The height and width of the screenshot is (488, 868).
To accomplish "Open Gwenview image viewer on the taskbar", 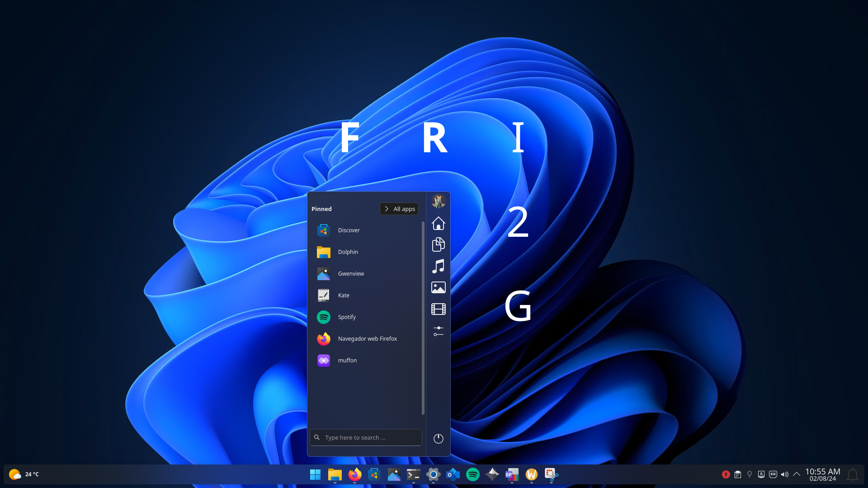I will point(394,474).
